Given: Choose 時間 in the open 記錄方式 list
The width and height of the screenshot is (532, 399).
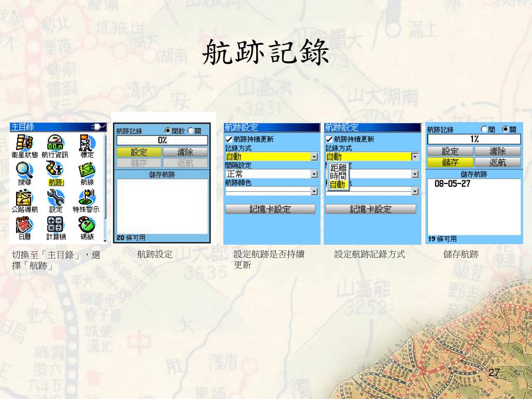Looking at the screenshot, I should 338,176.
